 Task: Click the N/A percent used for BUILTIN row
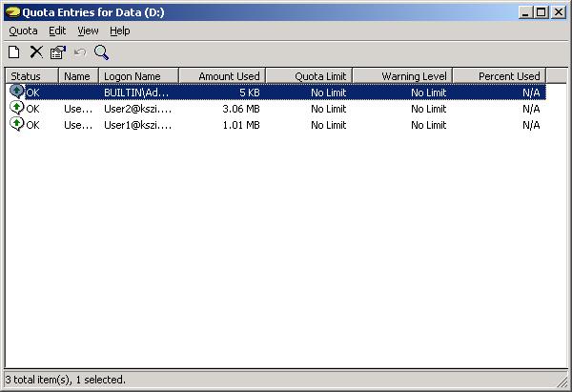coord(531,93)
